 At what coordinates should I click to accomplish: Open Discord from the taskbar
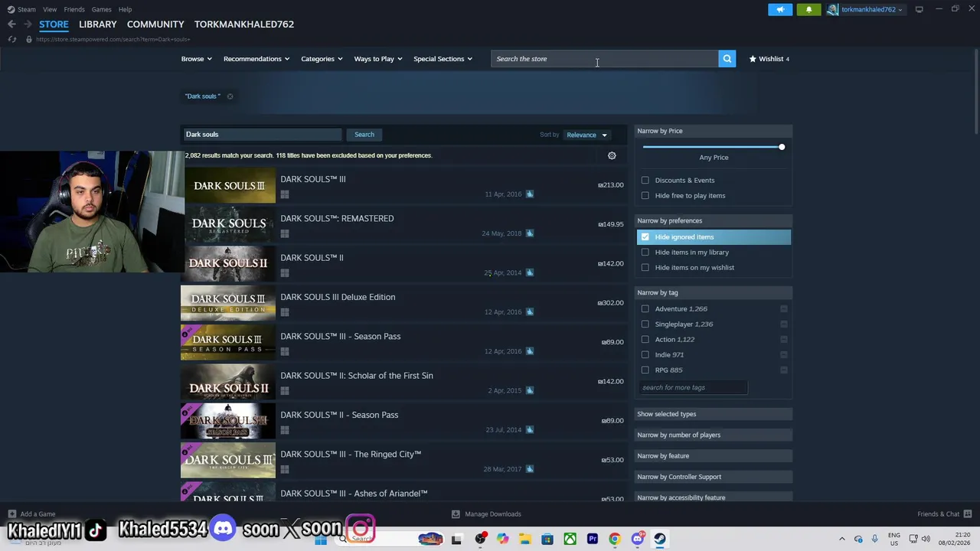click(637, 539)
